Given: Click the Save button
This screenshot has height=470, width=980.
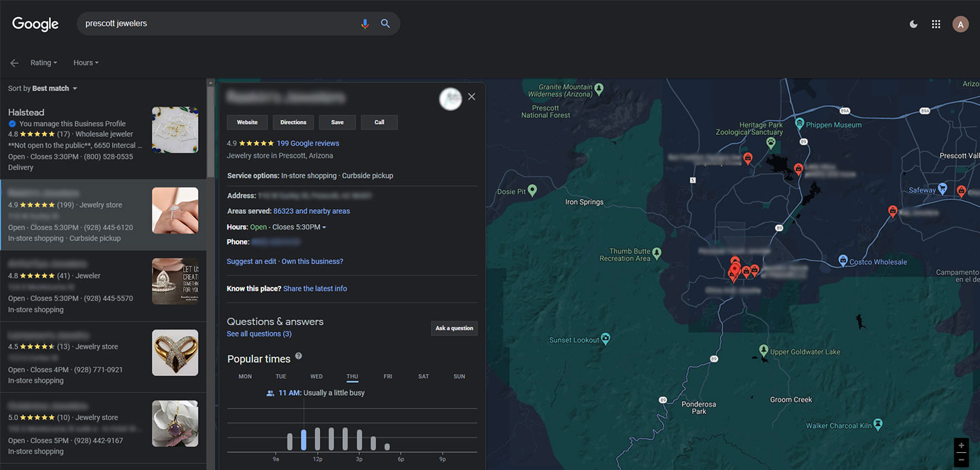Looking at the screenshot, I should click(338, 122).
